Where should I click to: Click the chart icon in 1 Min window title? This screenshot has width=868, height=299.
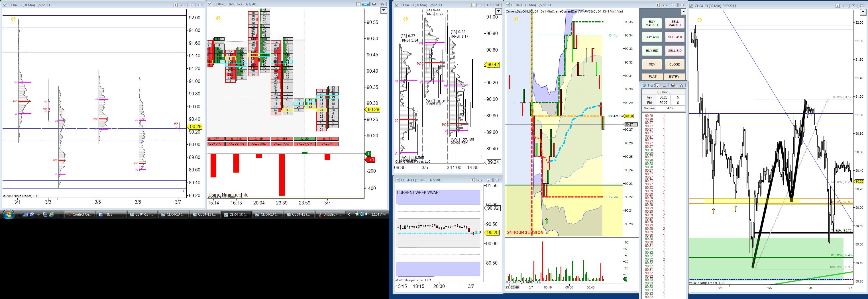508,5
